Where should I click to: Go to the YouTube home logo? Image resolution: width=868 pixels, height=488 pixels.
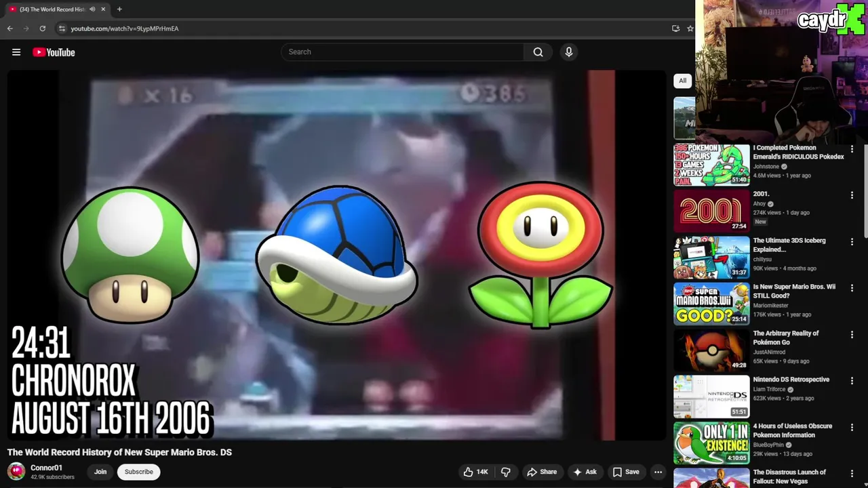[x=54, y=52]
